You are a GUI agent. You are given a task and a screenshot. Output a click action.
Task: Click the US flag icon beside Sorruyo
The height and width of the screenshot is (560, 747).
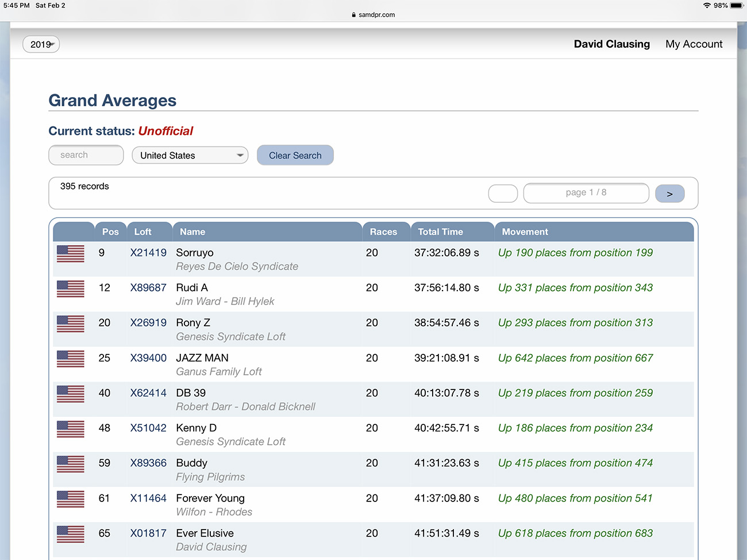(70, 253)
